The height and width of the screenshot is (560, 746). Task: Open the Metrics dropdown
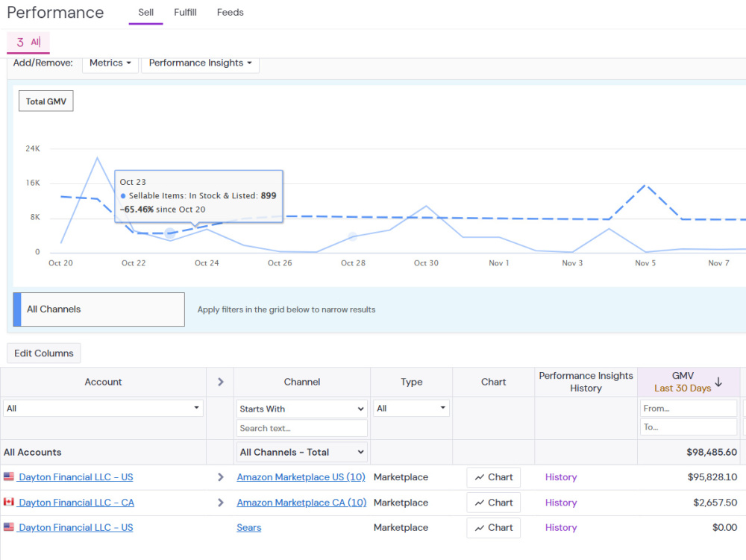(x=110, y=63)
